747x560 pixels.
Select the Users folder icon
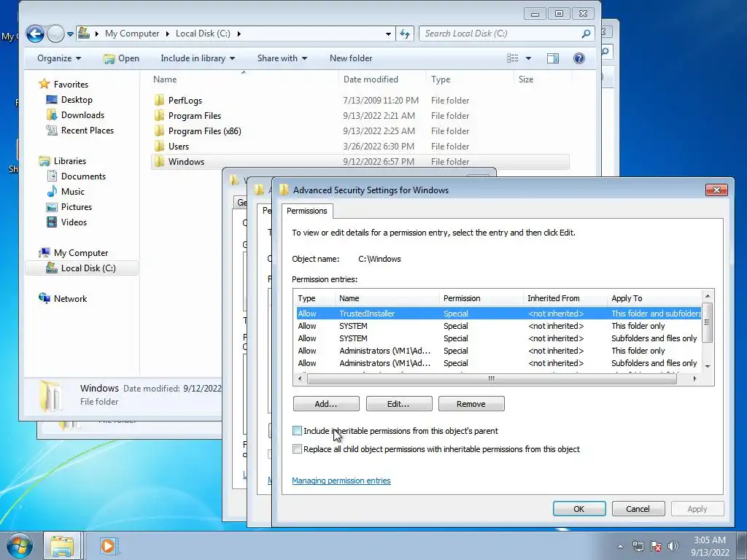coord(160,146)
